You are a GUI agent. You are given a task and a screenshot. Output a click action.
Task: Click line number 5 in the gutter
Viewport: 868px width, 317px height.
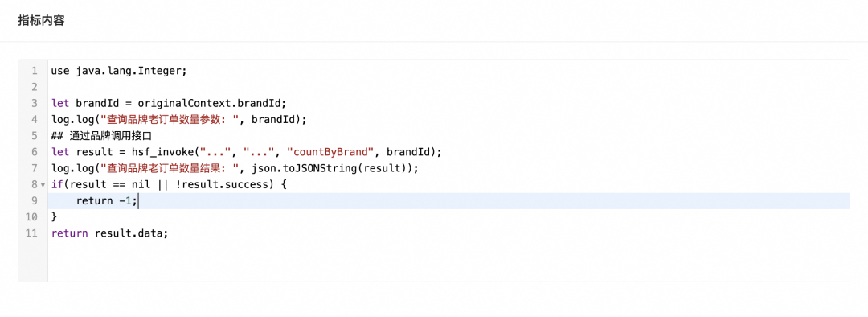35,136
